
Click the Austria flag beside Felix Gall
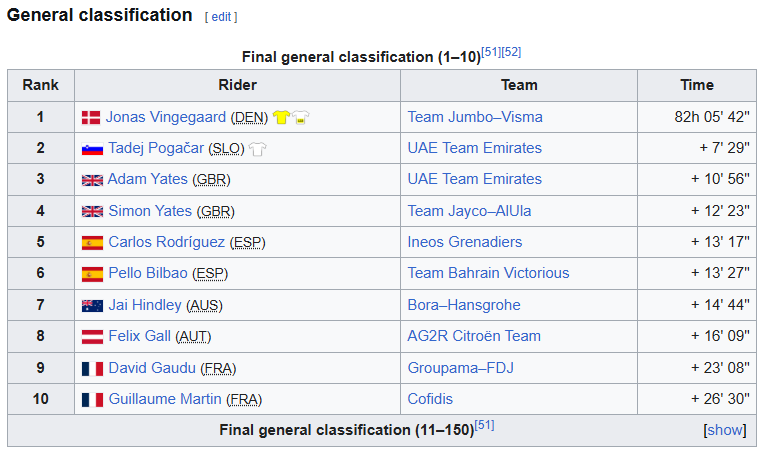coord(92,336)
